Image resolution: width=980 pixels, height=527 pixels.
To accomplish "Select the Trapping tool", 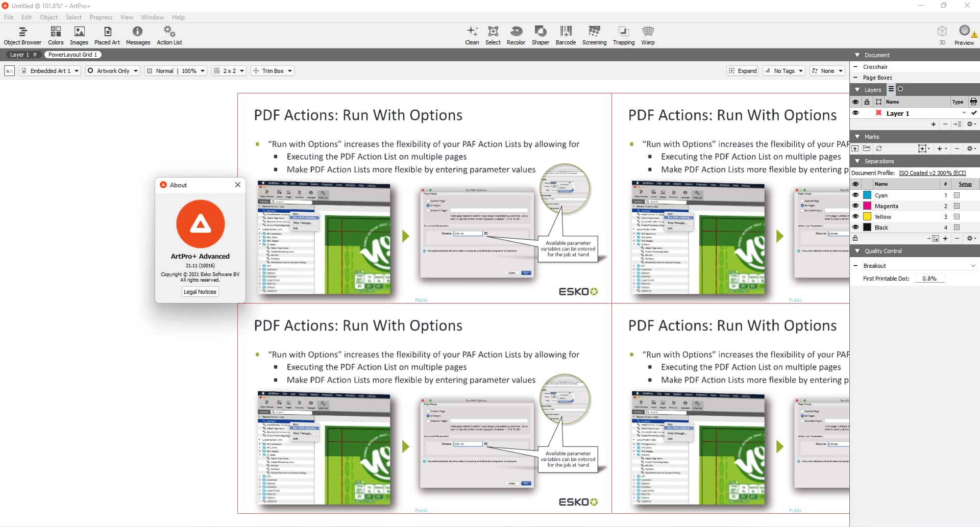I will pyautogui.click(x=624, y=36).
